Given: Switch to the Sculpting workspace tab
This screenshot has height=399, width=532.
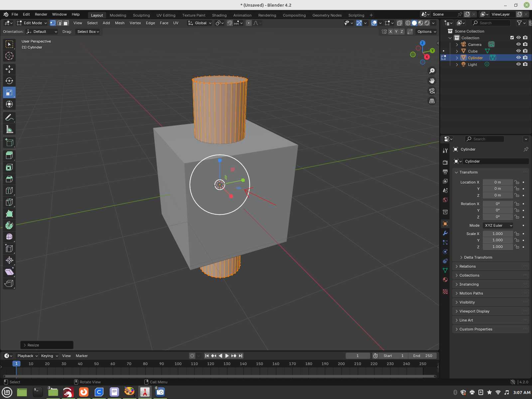Looking at the screenshot, I should (141, 15).
